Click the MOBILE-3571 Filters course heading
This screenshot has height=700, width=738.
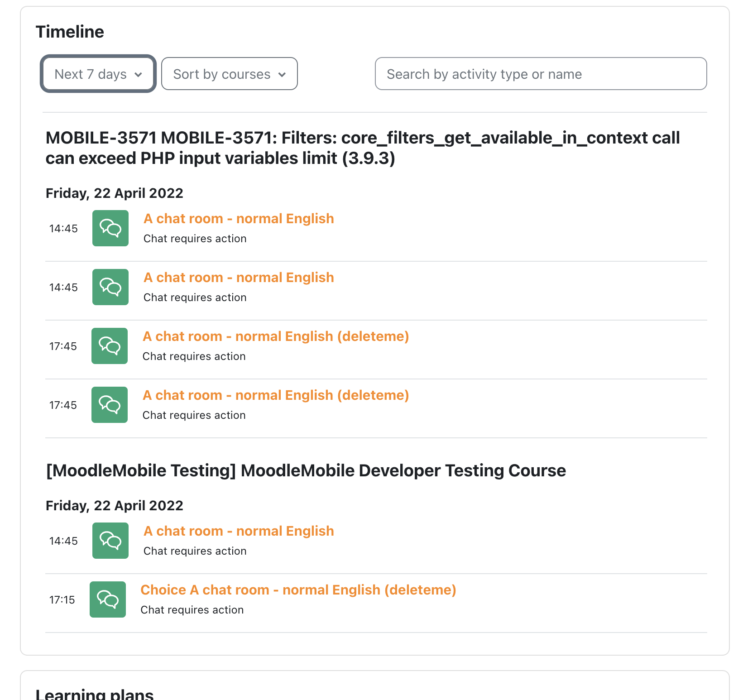point(363,148)
